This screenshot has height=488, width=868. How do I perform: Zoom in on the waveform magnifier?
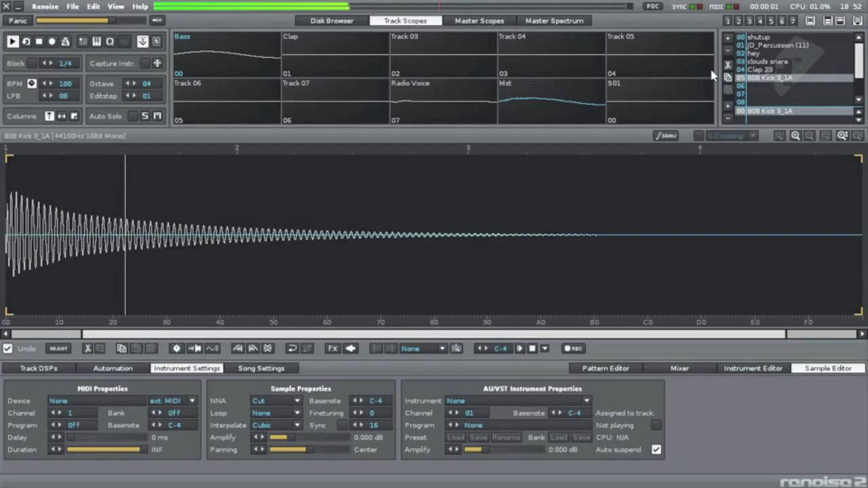coord(795,136)
